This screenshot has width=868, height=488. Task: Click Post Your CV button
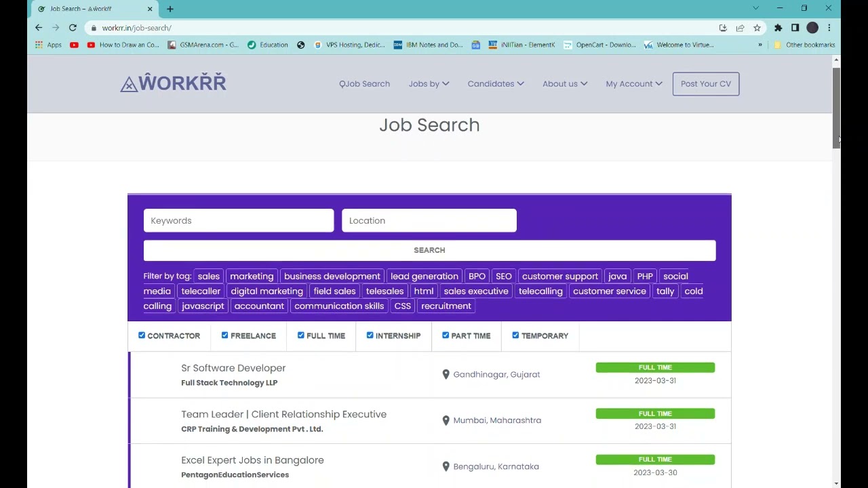coord(706,84)
